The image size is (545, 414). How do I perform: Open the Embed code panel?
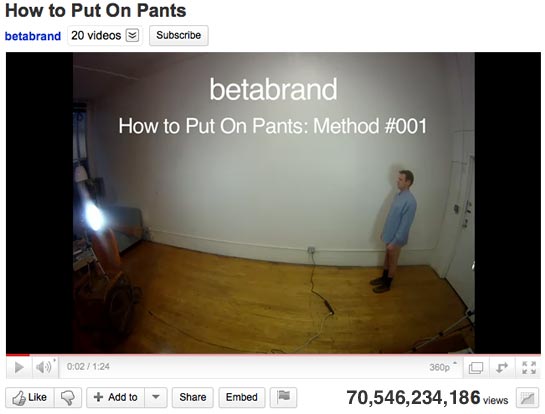[242, 397]
